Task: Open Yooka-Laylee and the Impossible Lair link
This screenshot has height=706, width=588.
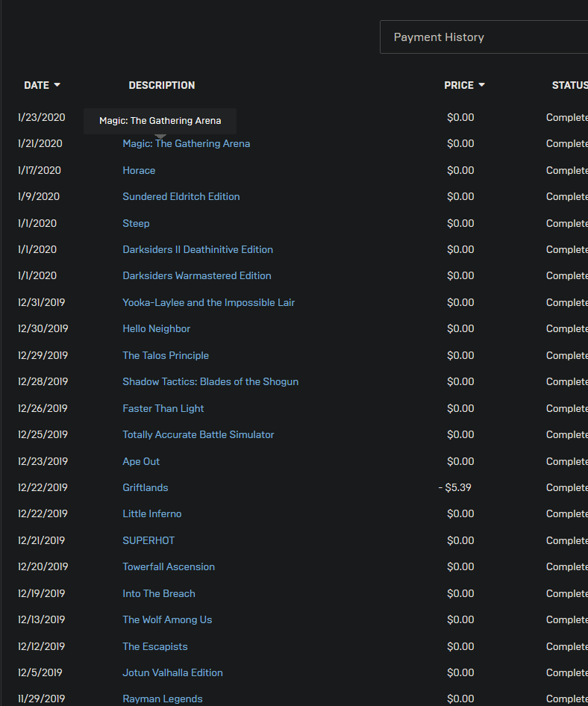Action: coord(208,302)
